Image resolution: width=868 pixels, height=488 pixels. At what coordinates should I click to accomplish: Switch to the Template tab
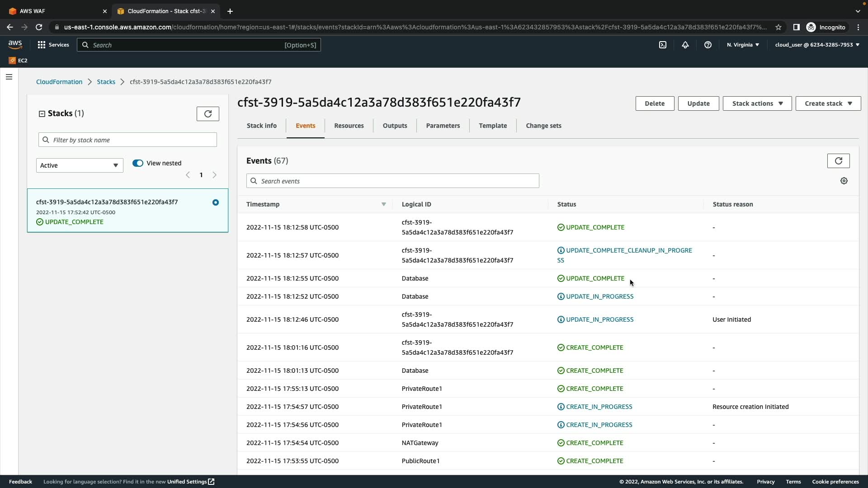tap(492, 126)
